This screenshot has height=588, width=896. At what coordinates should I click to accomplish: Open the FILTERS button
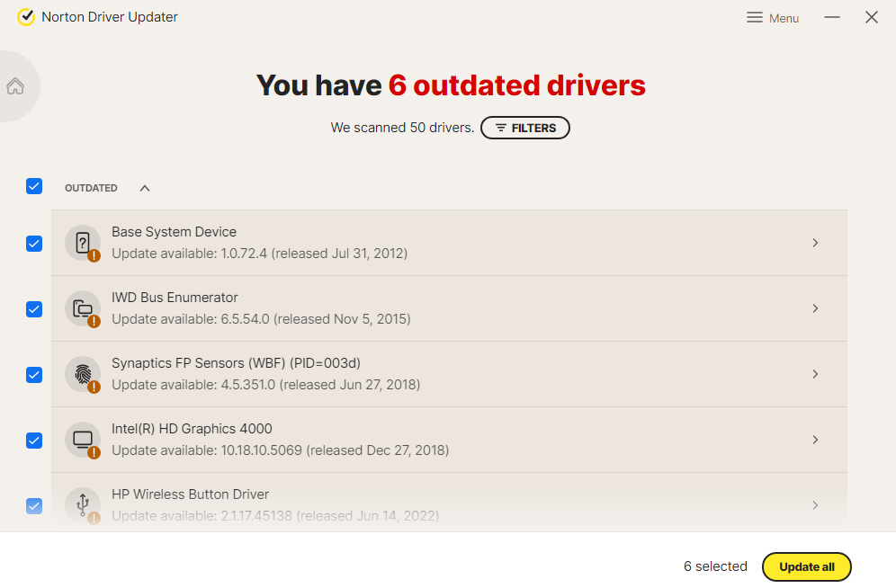[x=525, y=128]
